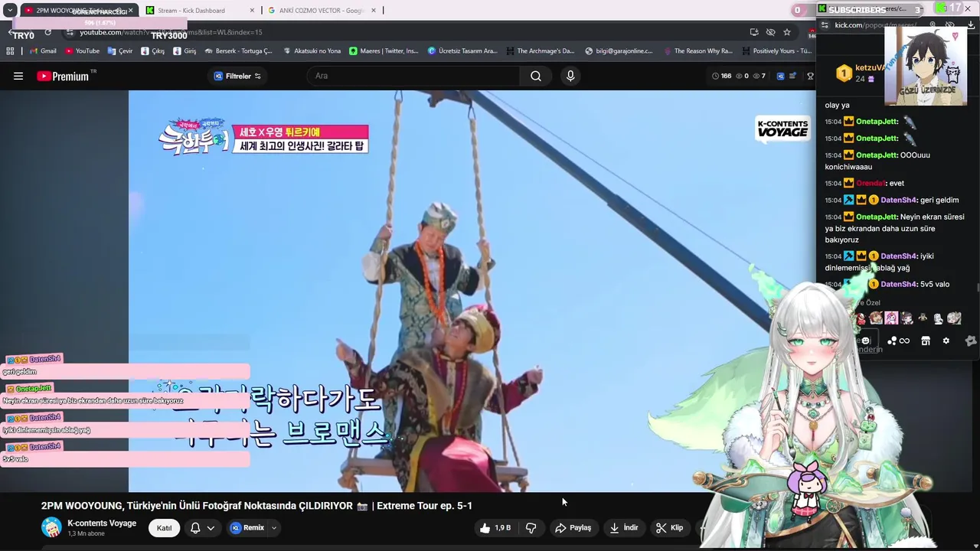This screenshot has width=980, height=551.
Task: Click the Remix button
Action: pos(247,528)
